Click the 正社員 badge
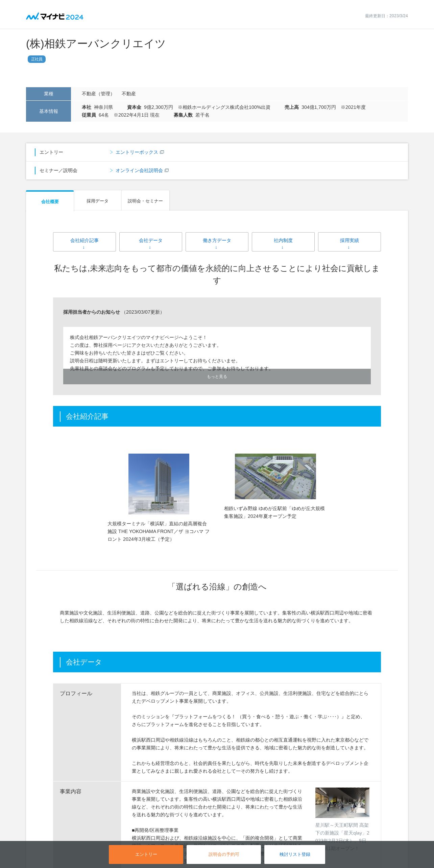 click(37, 59)
